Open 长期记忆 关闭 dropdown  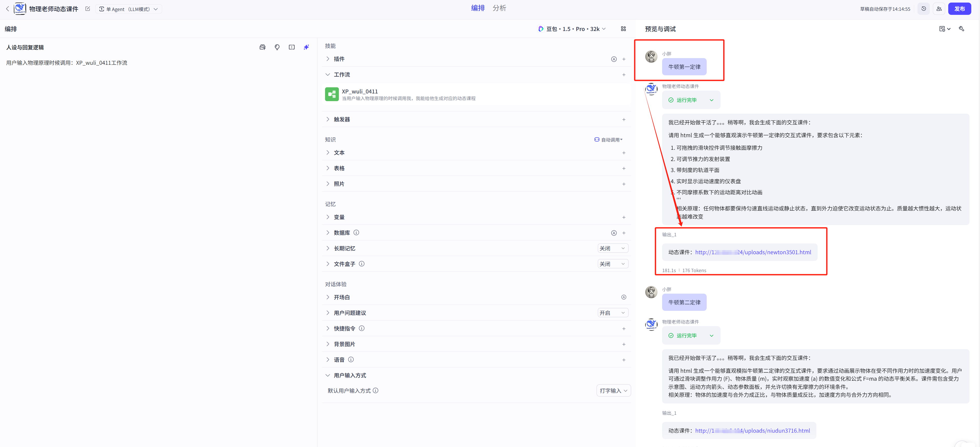(x=612, y=248)
